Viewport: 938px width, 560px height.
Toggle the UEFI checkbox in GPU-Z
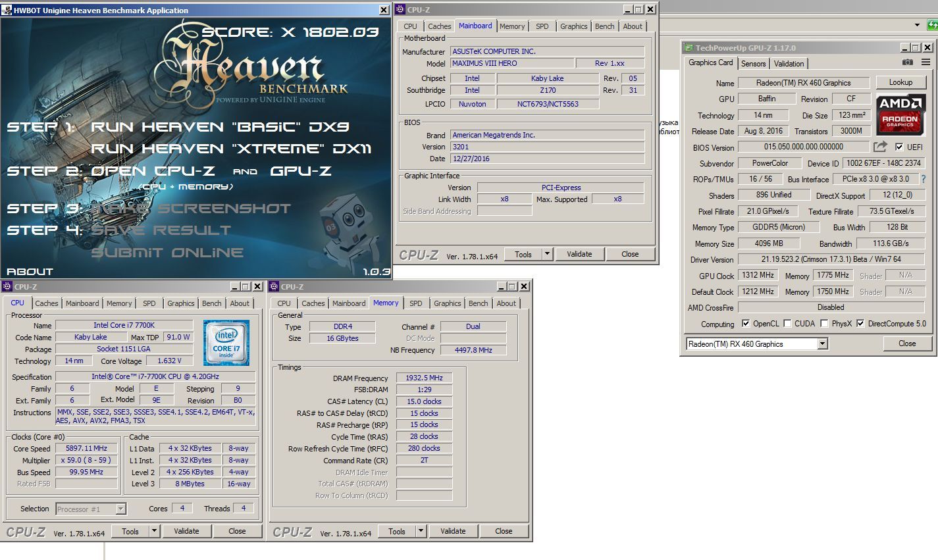[899, 147]
